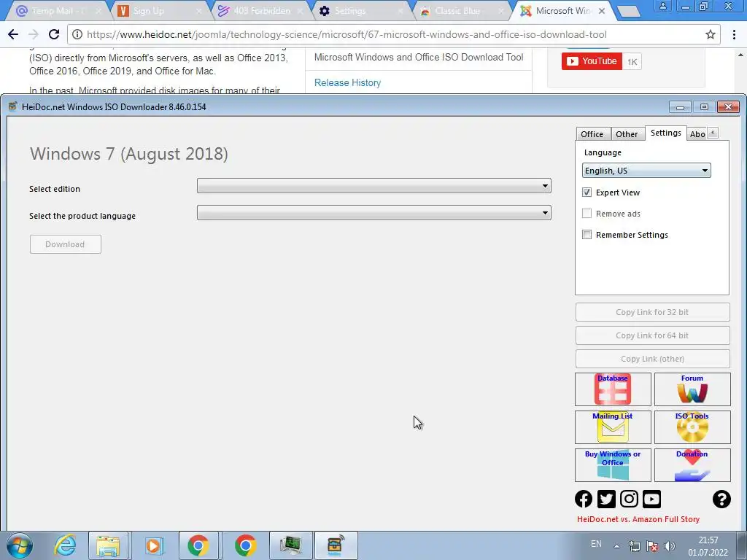Switch to the Other tab
Image resolution: width=747 pixels, height=560 pixels.
(627, 134)
